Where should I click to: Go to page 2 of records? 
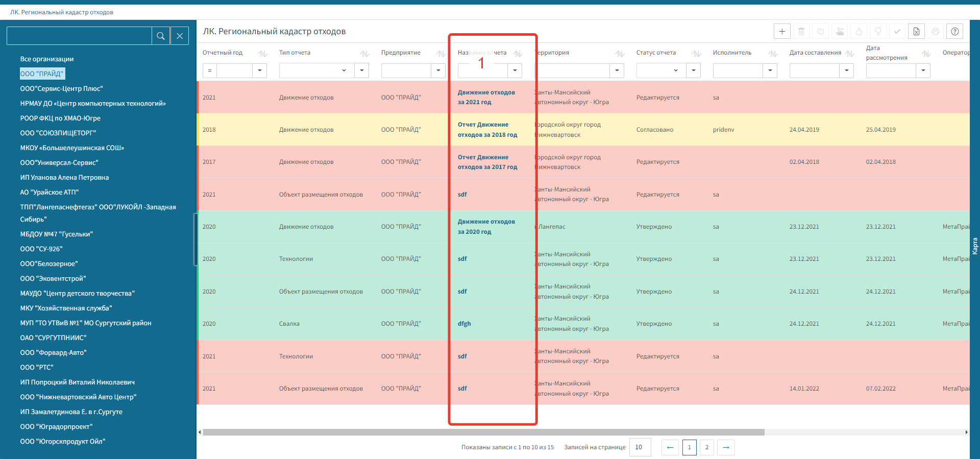(x=707, y=447)
